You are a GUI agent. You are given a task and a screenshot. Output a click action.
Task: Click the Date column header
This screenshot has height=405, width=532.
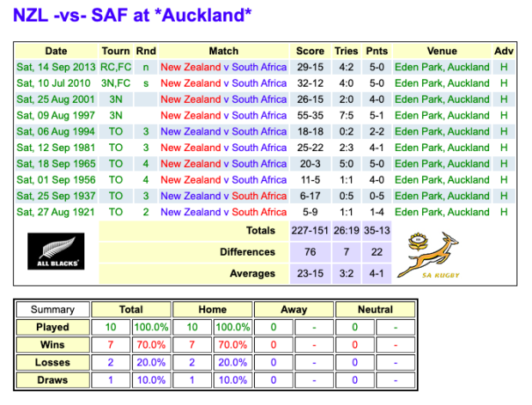point(56,51)
